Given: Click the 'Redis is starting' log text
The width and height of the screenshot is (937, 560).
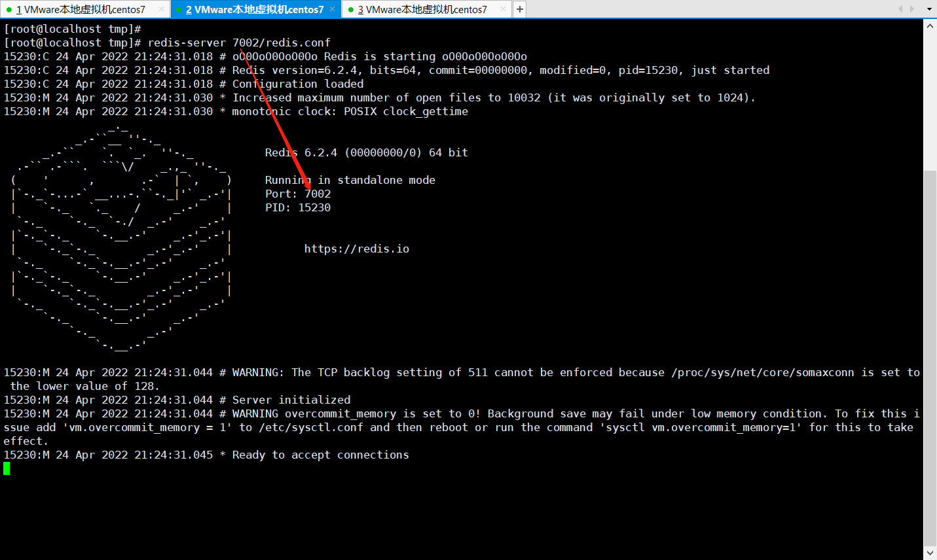Looking at the screenshot, I should tap(380, 56).
